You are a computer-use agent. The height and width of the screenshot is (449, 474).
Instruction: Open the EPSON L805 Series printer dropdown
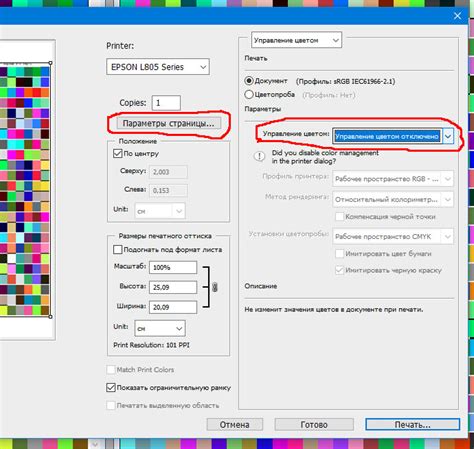click(x=158, y=67)
